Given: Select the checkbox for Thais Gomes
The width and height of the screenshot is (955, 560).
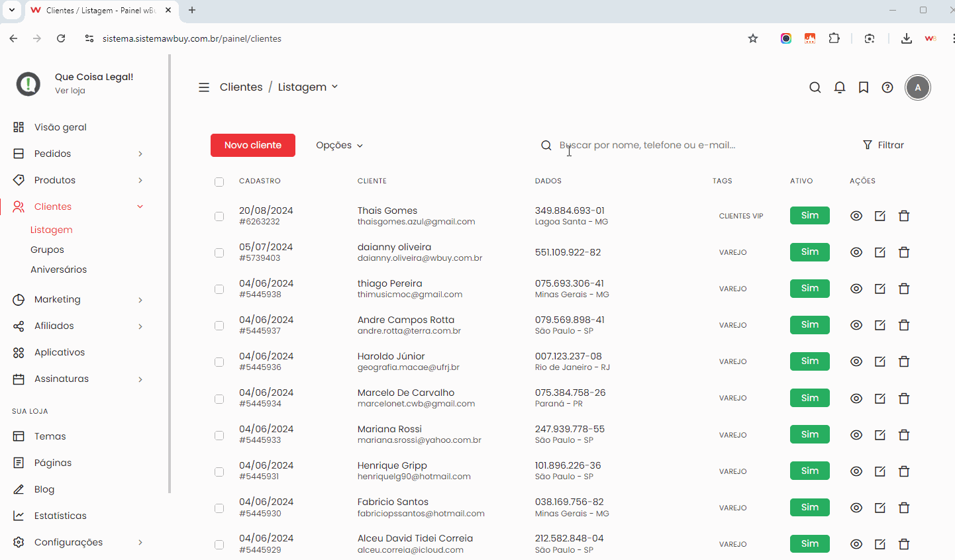Looking at the screenshot, I should click(219, 216).
